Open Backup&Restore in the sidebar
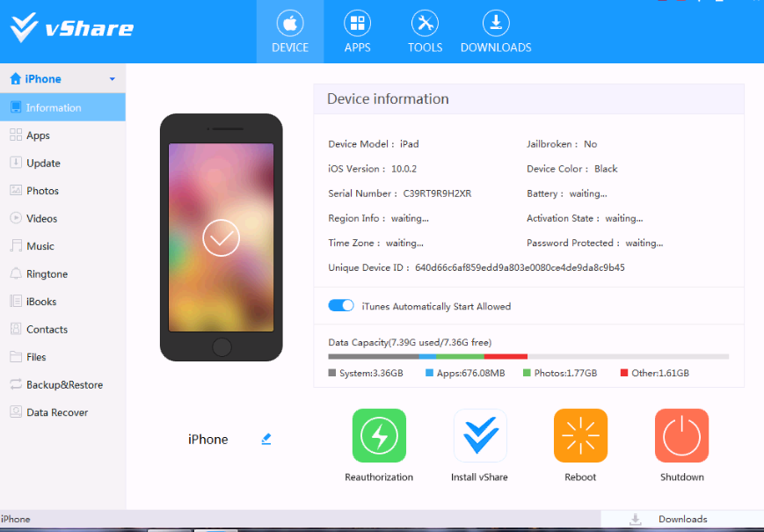 click(62, 385)
